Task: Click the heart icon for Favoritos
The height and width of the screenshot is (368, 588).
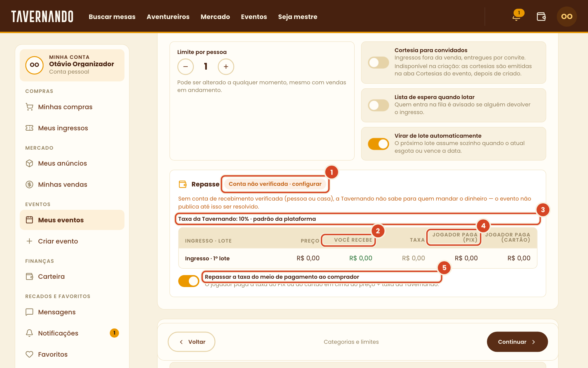Action: [29, 354]
